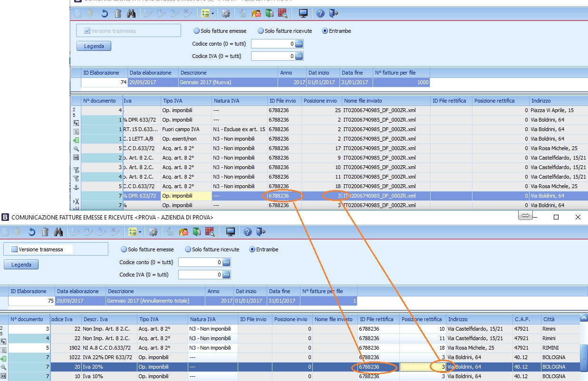This screenshot has height=381, width=588.
Task: Click the Tipo IVA column header in lower grid
Action: point(162,319)
